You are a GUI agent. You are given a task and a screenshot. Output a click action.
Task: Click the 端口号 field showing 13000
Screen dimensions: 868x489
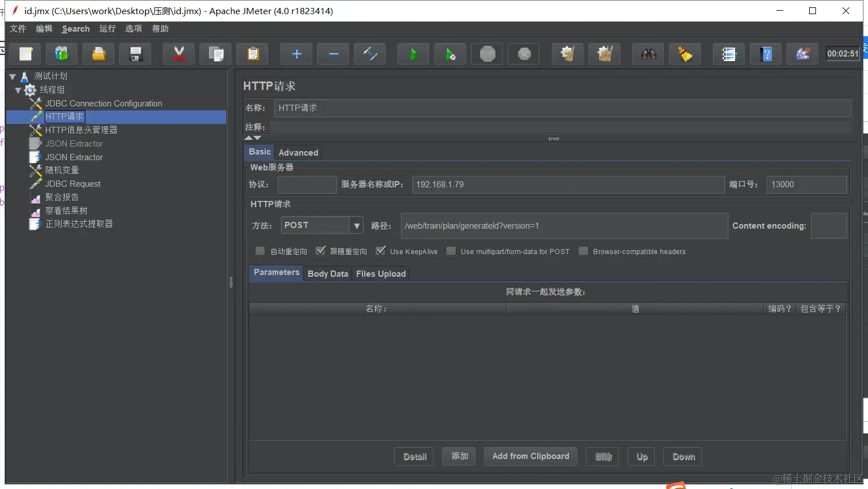807,185
